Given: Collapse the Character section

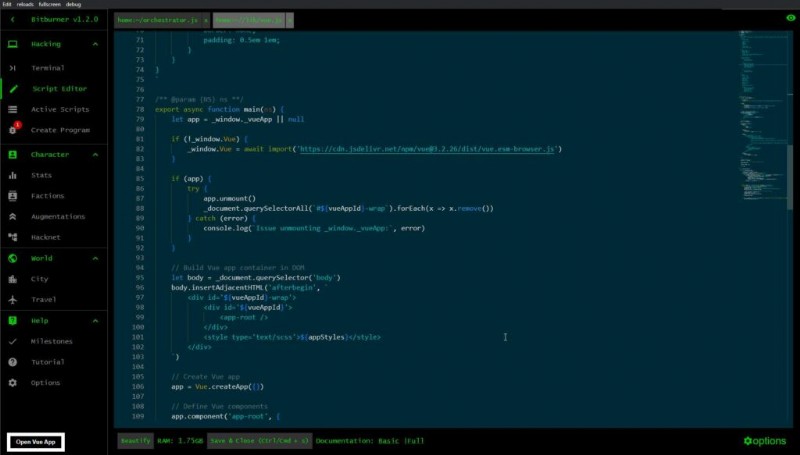Looking at the screenshot, I should click(x=95, y=155).
